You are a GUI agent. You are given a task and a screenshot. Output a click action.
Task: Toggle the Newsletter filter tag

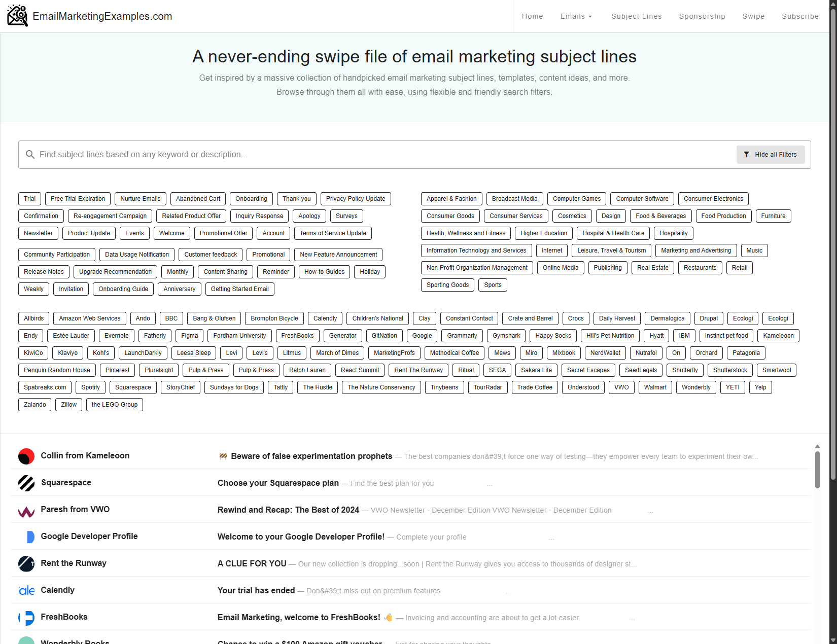click(x=38, y=233)
